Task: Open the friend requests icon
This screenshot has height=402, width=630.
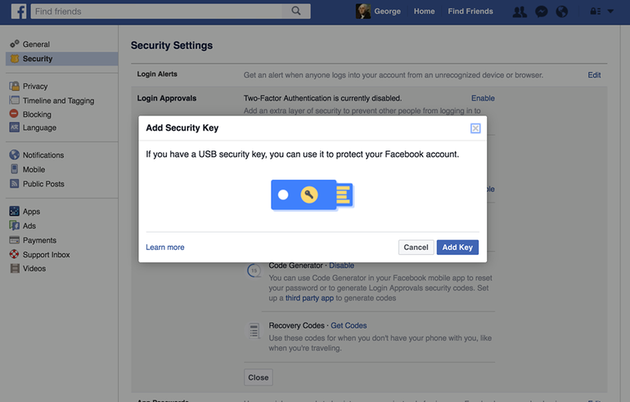Action: click(520, 12)
